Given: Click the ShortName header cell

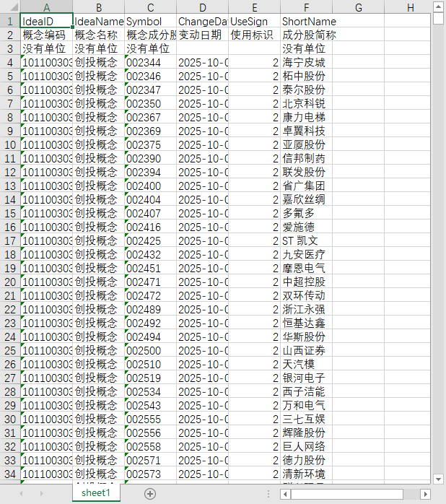Looking at the screenshot, I should click(306, 21).
